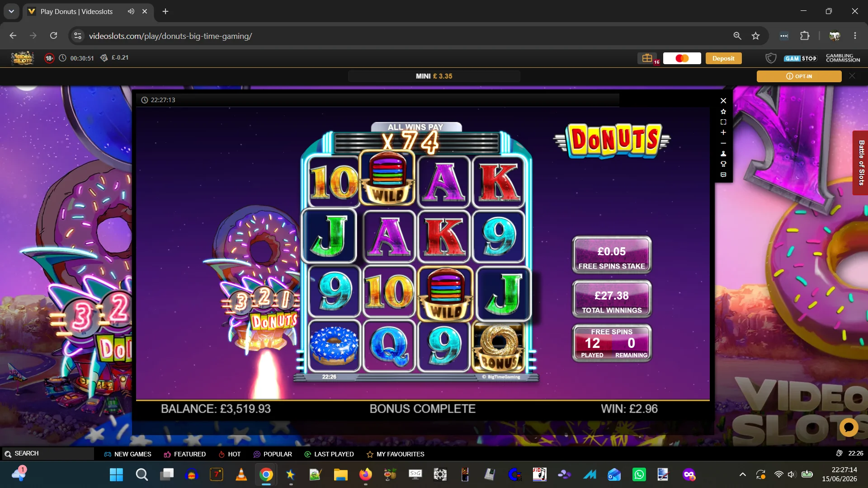This screenshot has width=868, height=488.
Task: Open the tab search dropdown arrow
Action: (x=11, y=11)
